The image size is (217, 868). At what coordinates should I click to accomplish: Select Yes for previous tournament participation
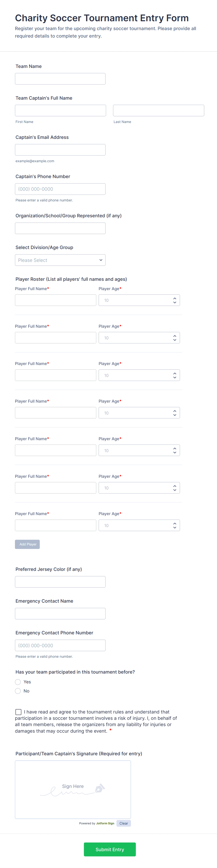click(x=18, y=682)
